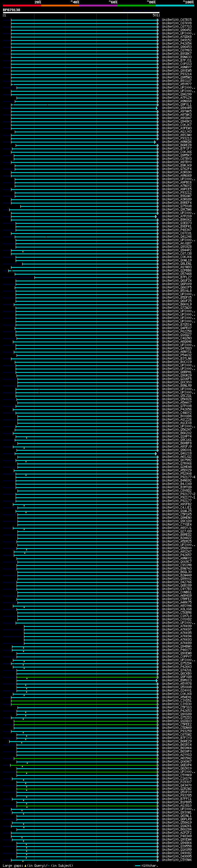Viewport: 197px width, 868px height.
Task: Select hit label UniRef100_A1X810
Action: coord(176,806)
